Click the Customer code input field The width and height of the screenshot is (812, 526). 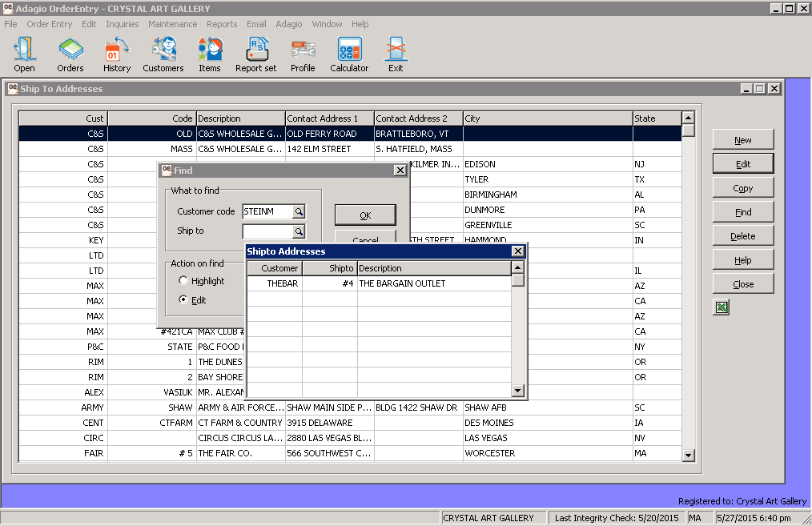[x=267, y=211]
